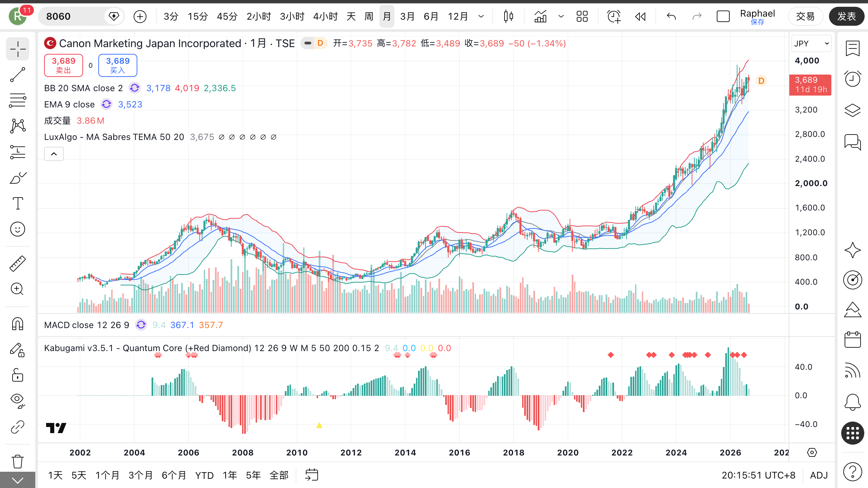Open the candlestick chart type selector
868x488 pixels.
[508, 16]
